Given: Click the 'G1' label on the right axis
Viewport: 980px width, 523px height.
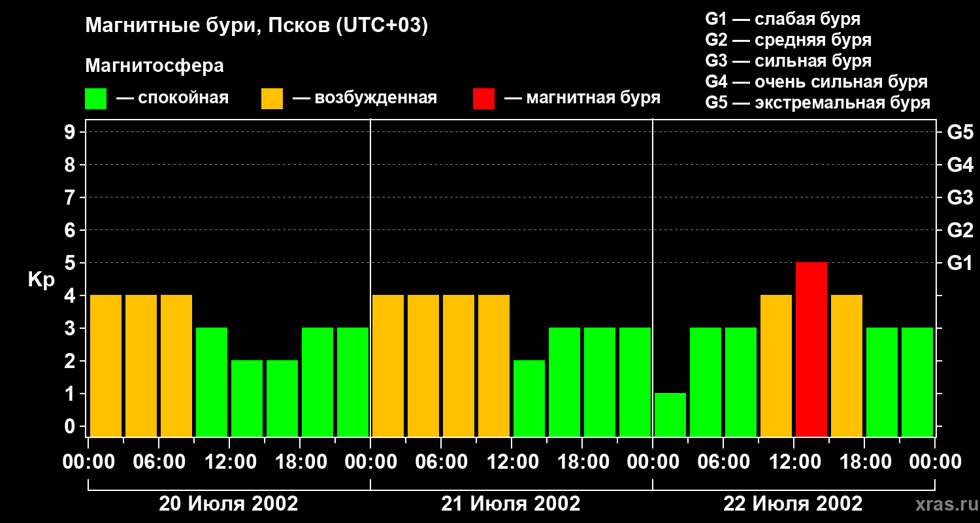Looking at the screenshot, I should pyautogui.click(x=960, y=263).
